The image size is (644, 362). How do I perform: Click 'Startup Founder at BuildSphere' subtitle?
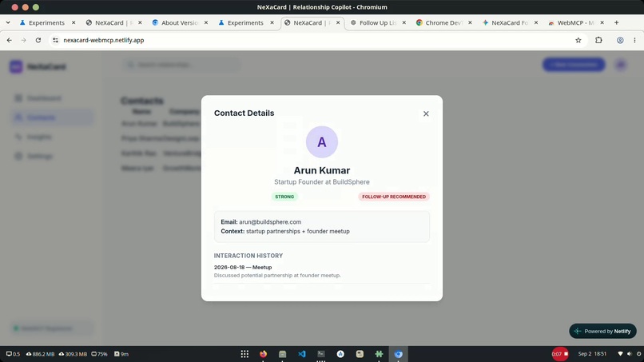(321, 182)
